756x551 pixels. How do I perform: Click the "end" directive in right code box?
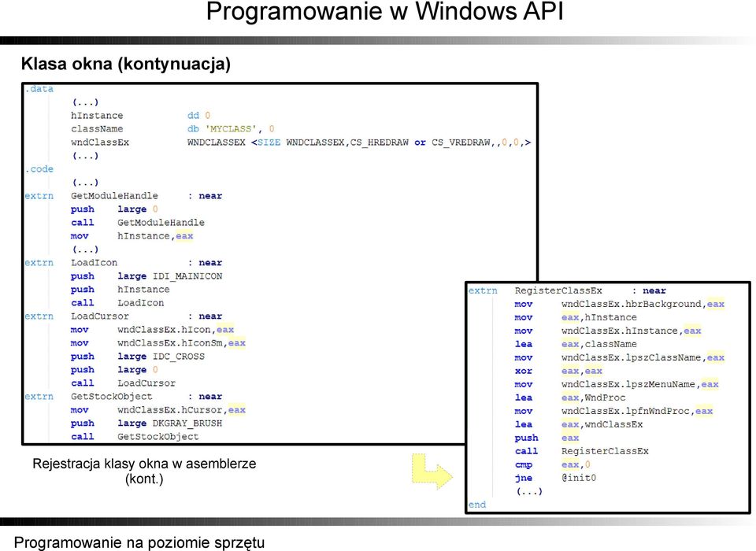click(477, 505)
